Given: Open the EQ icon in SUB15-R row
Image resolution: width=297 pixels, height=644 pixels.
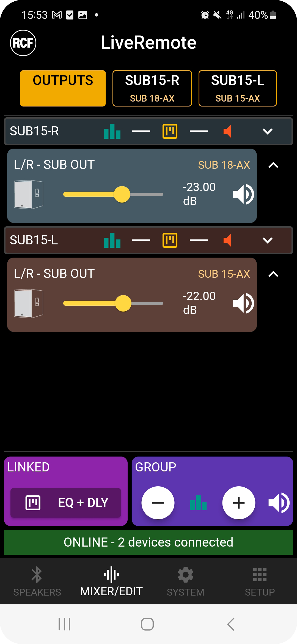Looking at the screenshot, I should [170, 131].
